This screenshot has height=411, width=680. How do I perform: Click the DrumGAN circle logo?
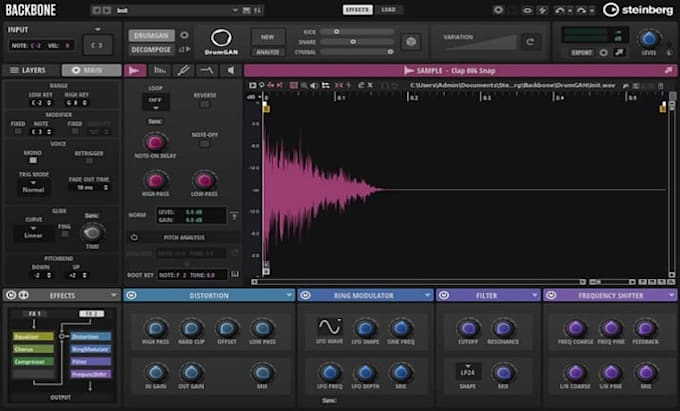[x=221, y=38]
